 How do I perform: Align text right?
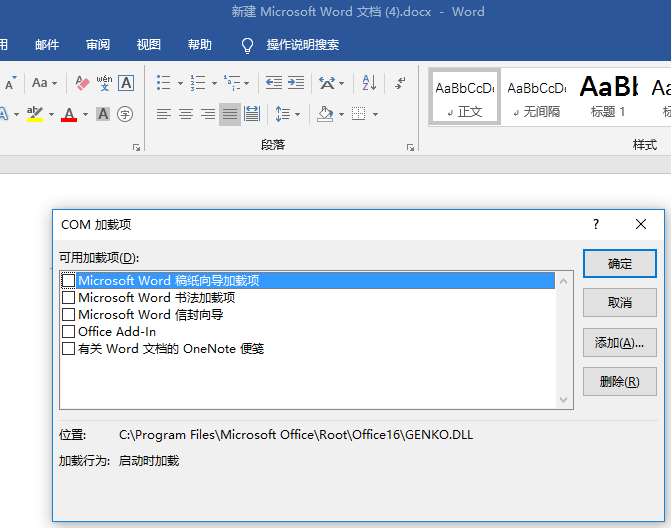208,114
